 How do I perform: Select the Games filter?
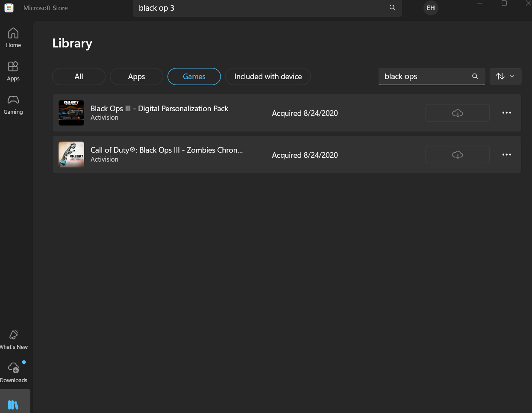(194, 77)
